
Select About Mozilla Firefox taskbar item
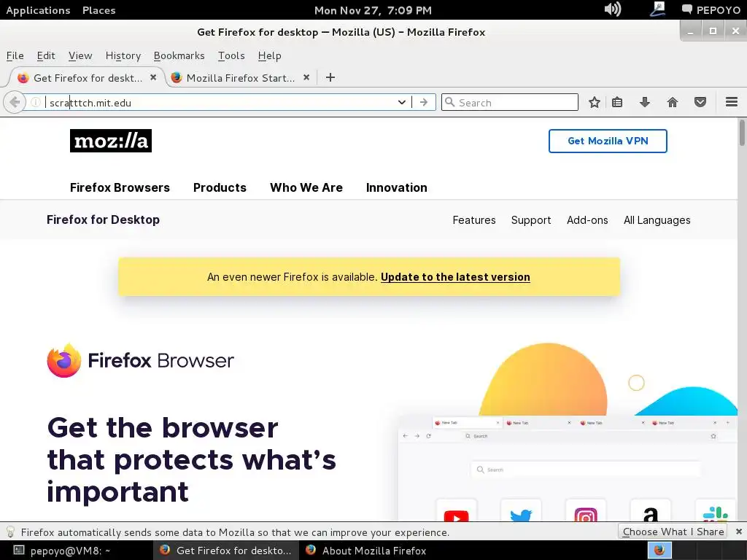click(x=366, y=551)
